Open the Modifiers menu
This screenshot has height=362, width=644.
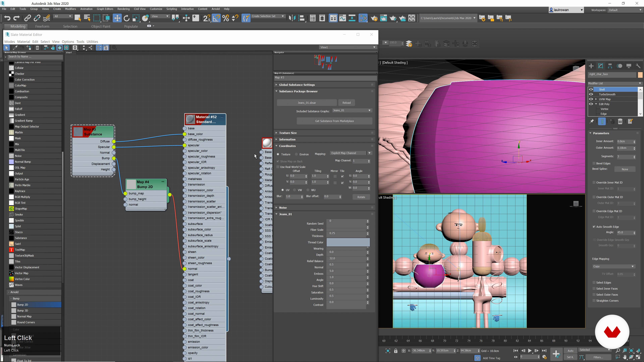(70, 9)
